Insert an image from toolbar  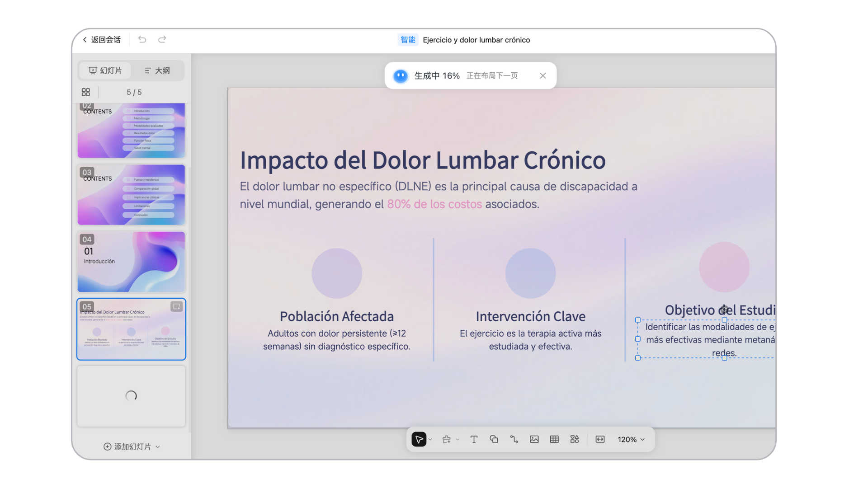(x=534, y=439)
